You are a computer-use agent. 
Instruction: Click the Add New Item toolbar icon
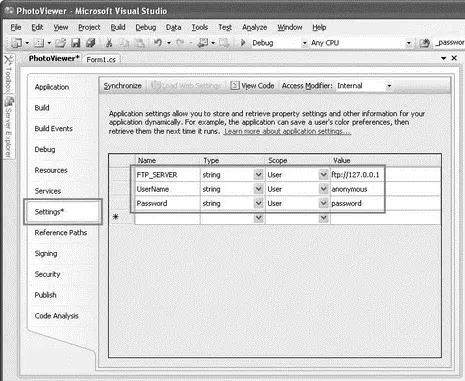point(39,43)
